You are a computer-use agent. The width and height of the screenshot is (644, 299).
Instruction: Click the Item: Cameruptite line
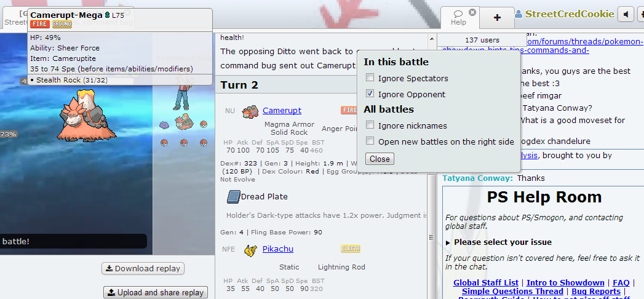(x=62, y=58)
